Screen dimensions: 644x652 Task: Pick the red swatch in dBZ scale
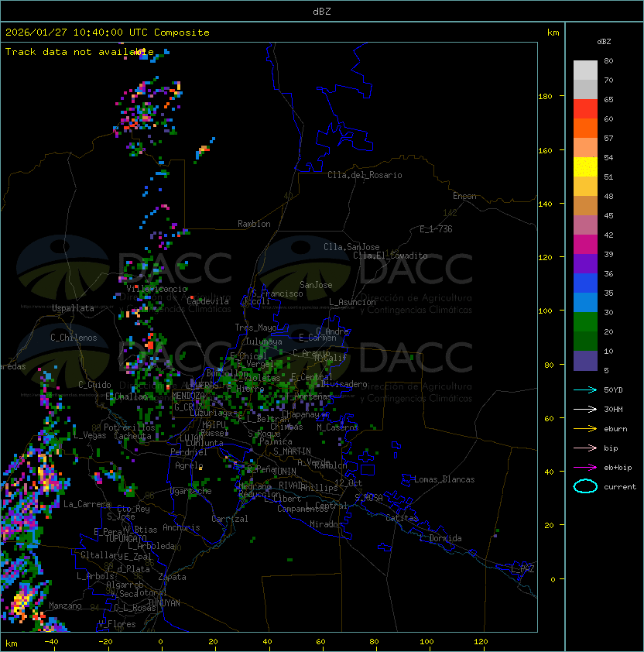pyautogui.click(x=585, y=108)
